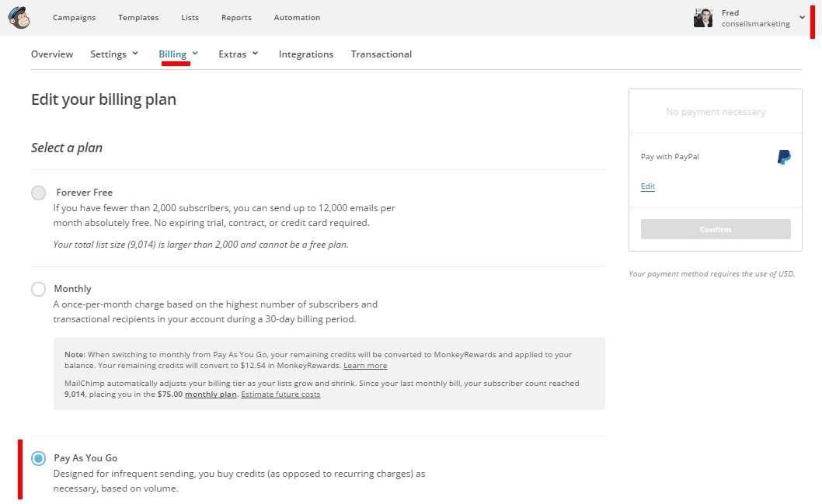822x504 pixels.
Task: Click the Pay As You Go label
Action: [85, 458]
